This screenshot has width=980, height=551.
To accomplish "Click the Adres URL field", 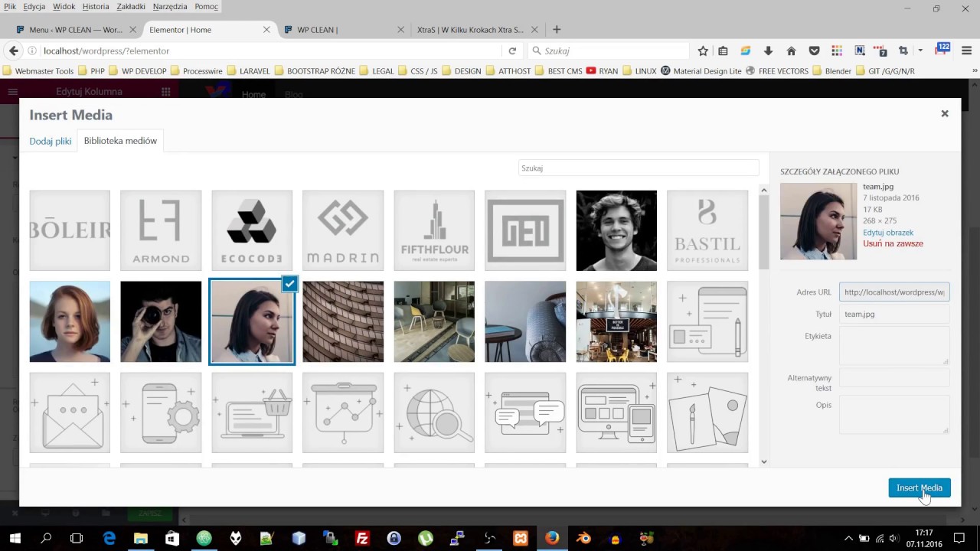I will (894, 292).
